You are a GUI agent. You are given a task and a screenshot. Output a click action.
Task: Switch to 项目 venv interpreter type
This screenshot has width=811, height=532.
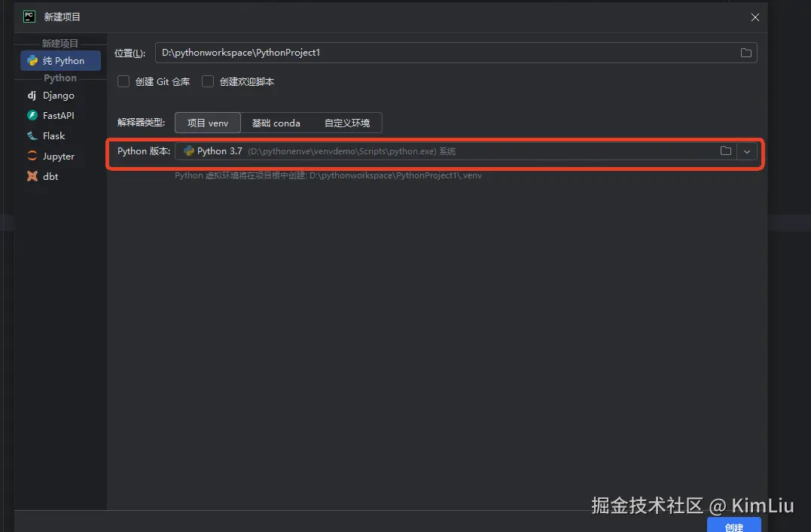point(207,123)
